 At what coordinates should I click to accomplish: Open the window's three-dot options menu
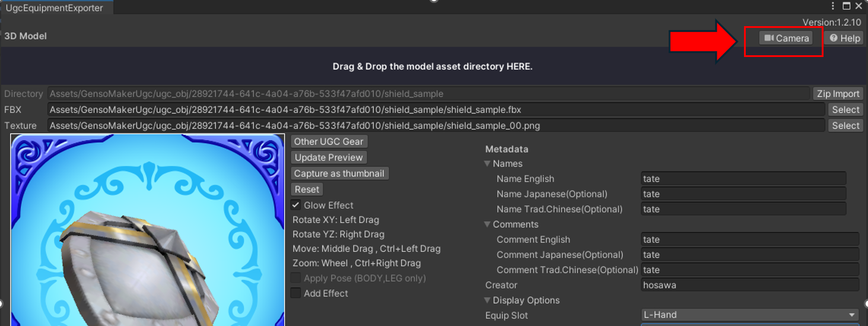click(x=834, y=7)
